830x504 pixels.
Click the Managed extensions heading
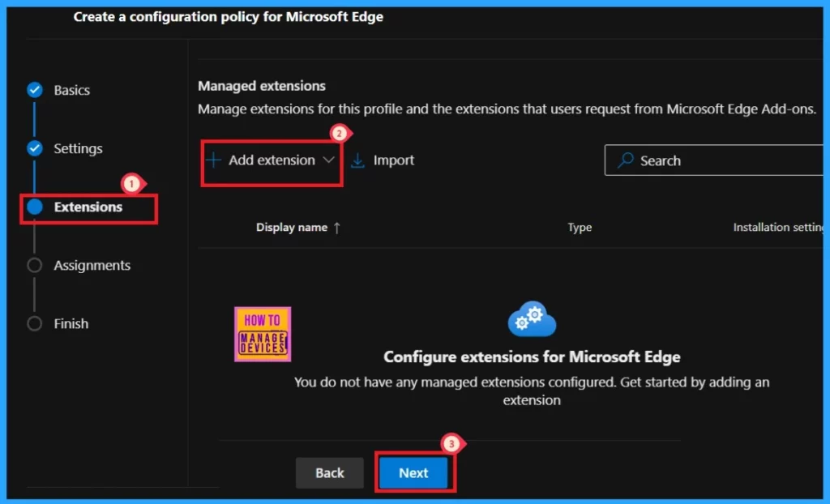(262, 86)
